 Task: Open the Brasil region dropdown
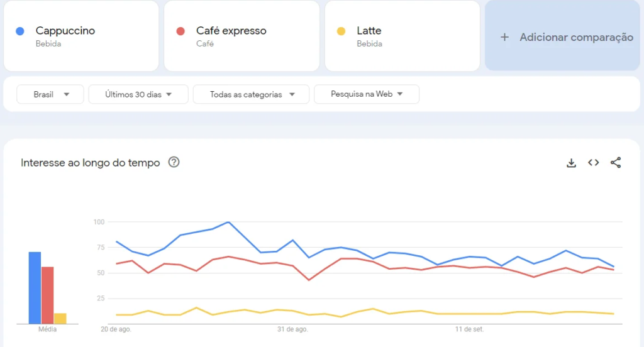click(x=50, y=94)
